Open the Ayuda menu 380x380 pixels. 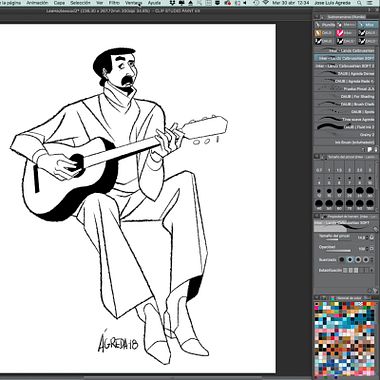point(154,3)
